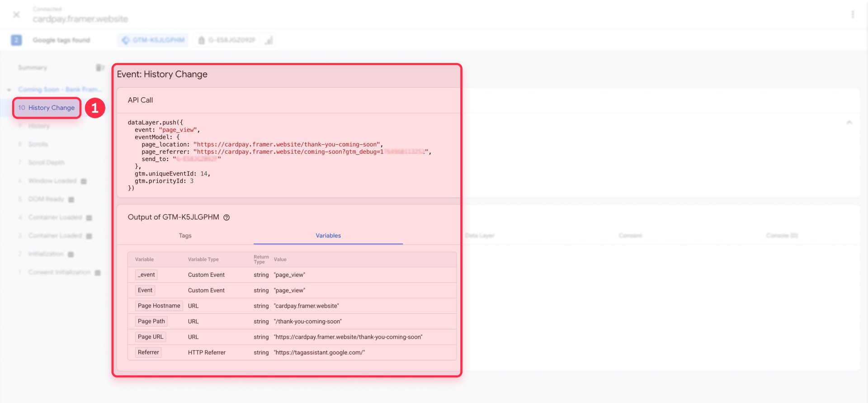Click the dataLayer.push code line

tap(156, 123)
